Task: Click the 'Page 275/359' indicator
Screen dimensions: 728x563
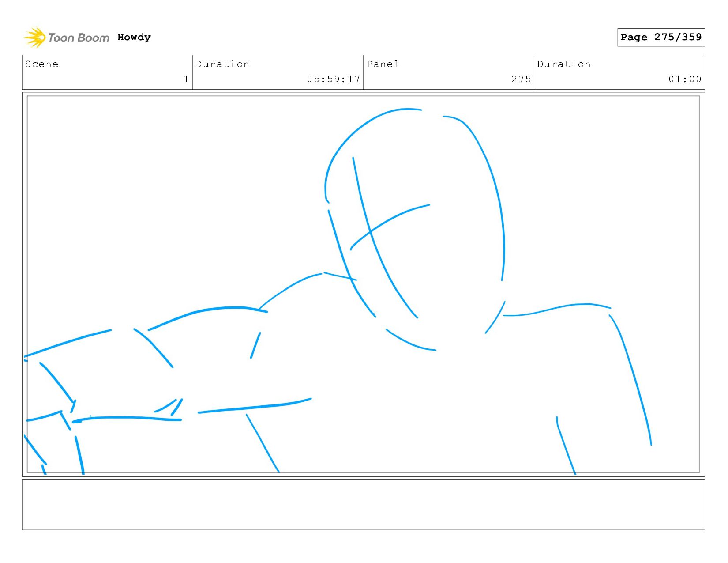Action: (x=661, y=37)
